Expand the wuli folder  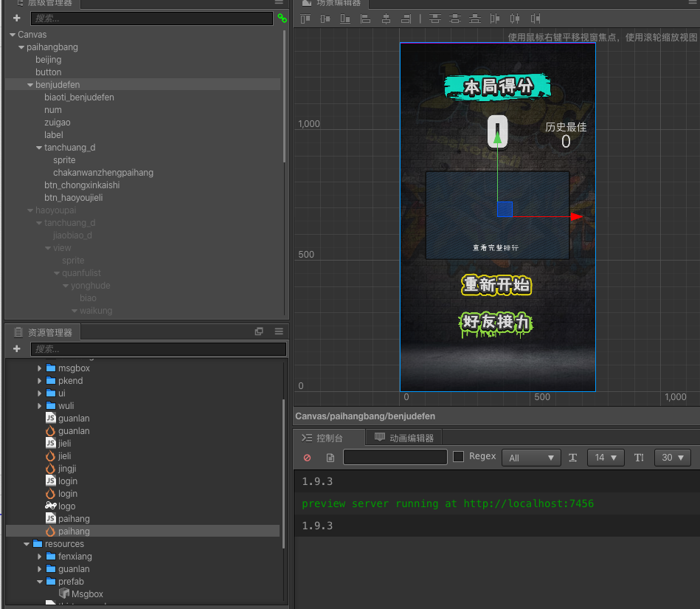pos(39,406)
